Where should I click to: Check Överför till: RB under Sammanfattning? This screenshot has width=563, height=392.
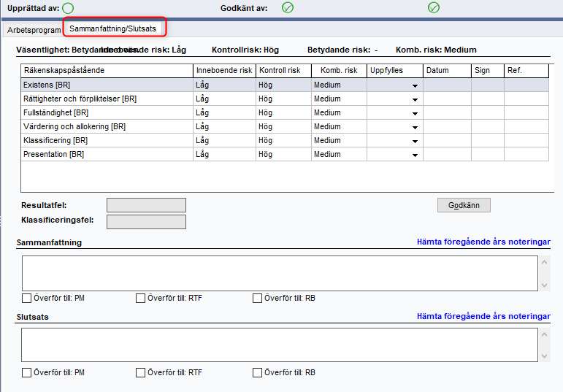click(x=257, y=299)
